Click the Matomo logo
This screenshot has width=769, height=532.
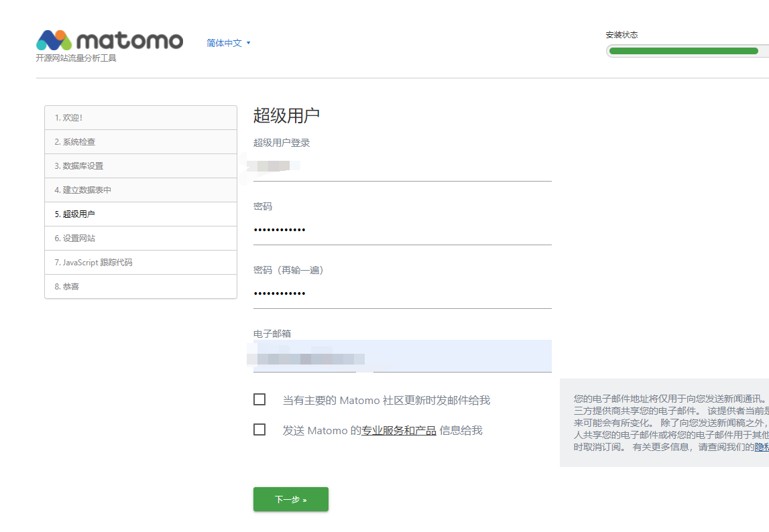click(x=109, y=40)
